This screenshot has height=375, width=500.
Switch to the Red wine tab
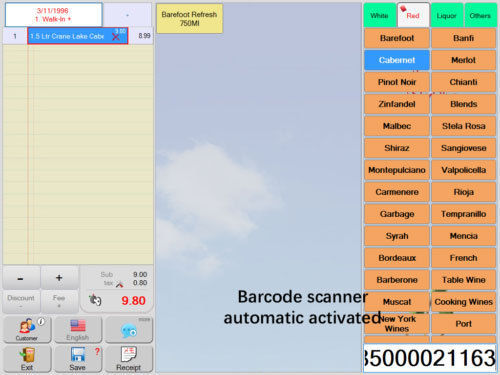tap(413, 15)
